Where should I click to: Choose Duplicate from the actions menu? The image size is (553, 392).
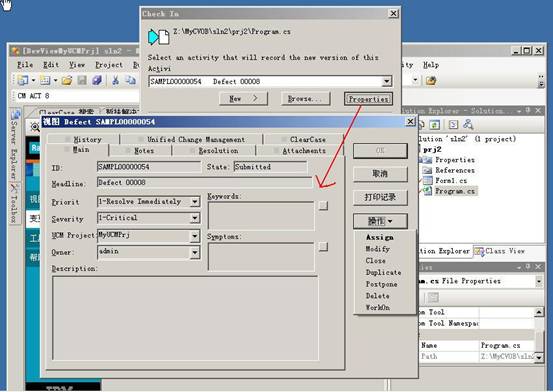383,272
